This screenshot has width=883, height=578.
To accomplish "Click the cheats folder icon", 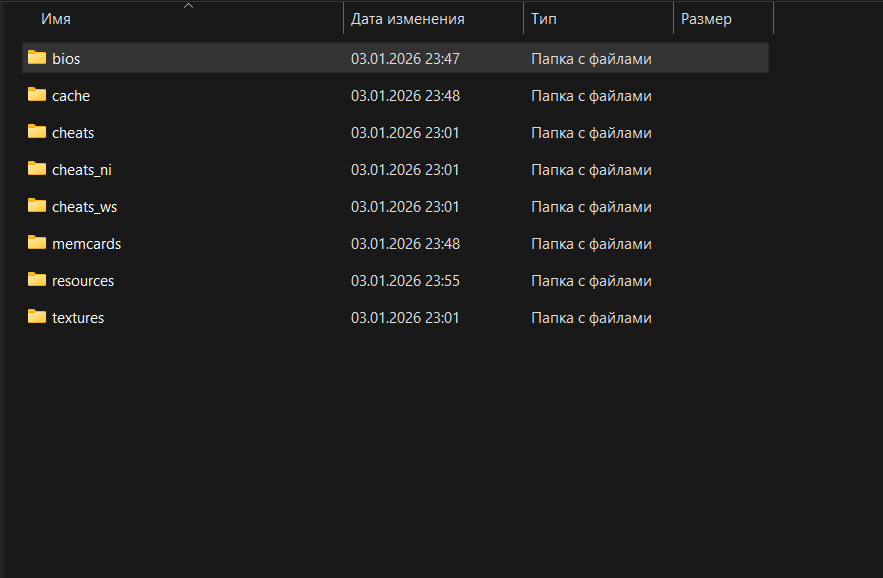I will 37,132.
